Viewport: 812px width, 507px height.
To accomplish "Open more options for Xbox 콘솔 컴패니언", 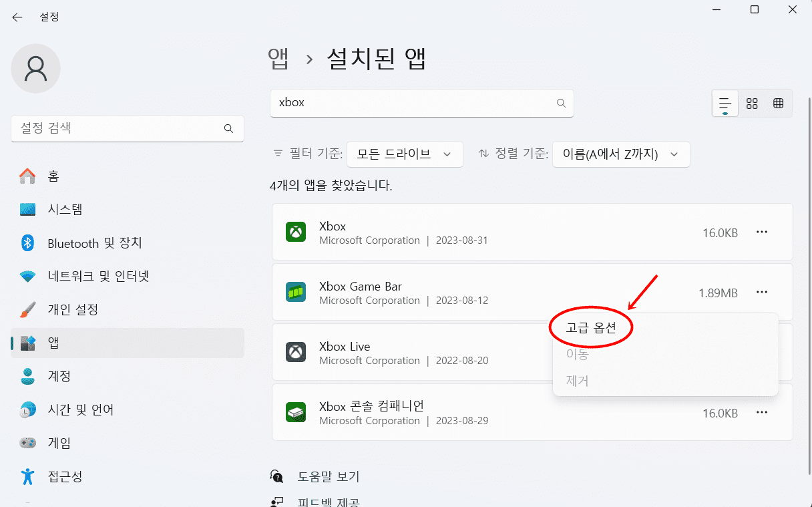I will [x=762, y=412].
